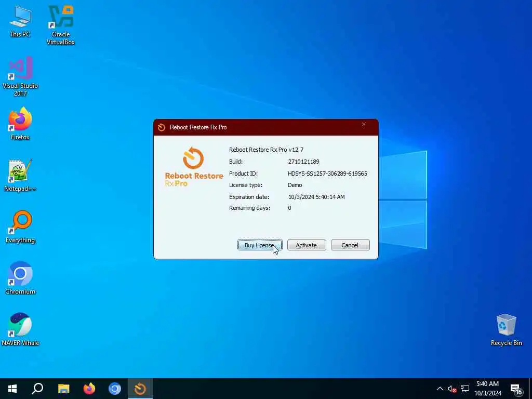Click the License type value Demo

[295, 185]
